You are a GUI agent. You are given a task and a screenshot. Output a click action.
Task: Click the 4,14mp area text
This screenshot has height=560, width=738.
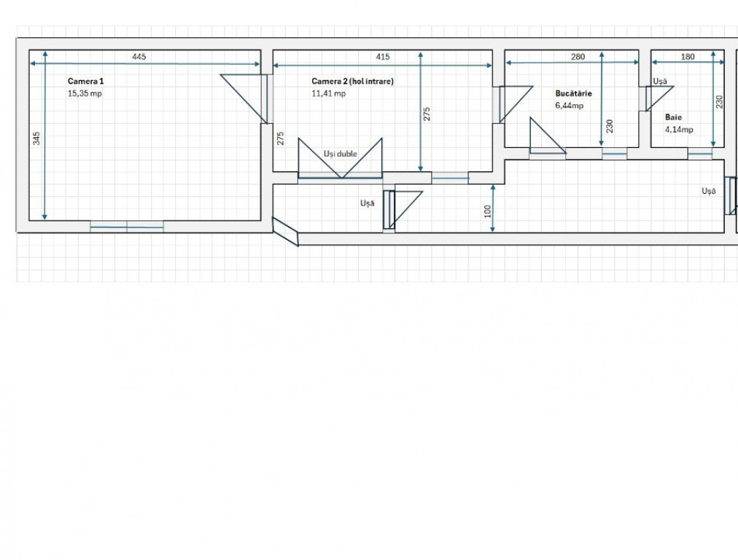(x=678, y=129)
